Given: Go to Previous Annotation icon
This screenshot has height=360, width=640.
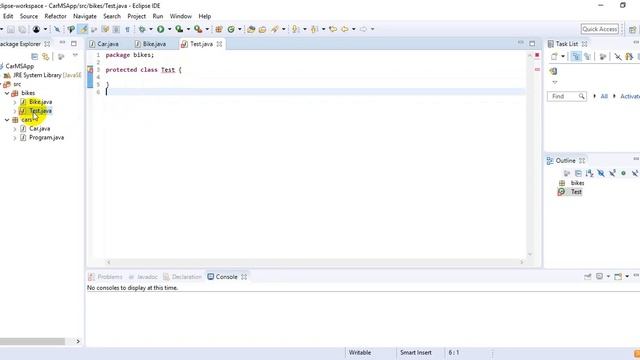Looking at the screenshot, I should coord(314,29).
